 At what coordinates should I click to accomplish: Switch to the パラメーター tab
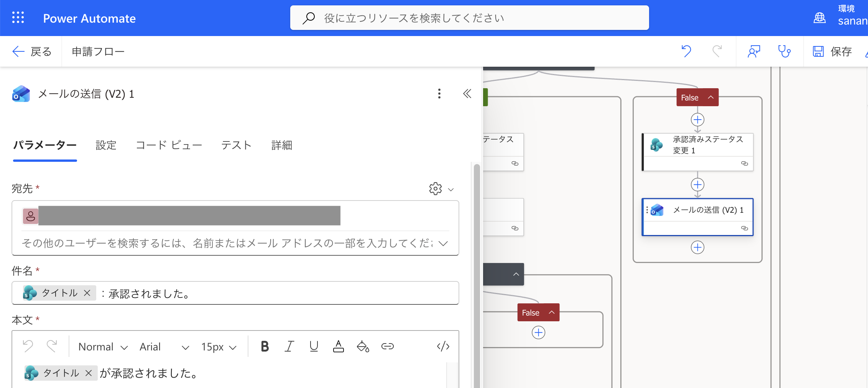pyautogui.click(x=45, y=145)
